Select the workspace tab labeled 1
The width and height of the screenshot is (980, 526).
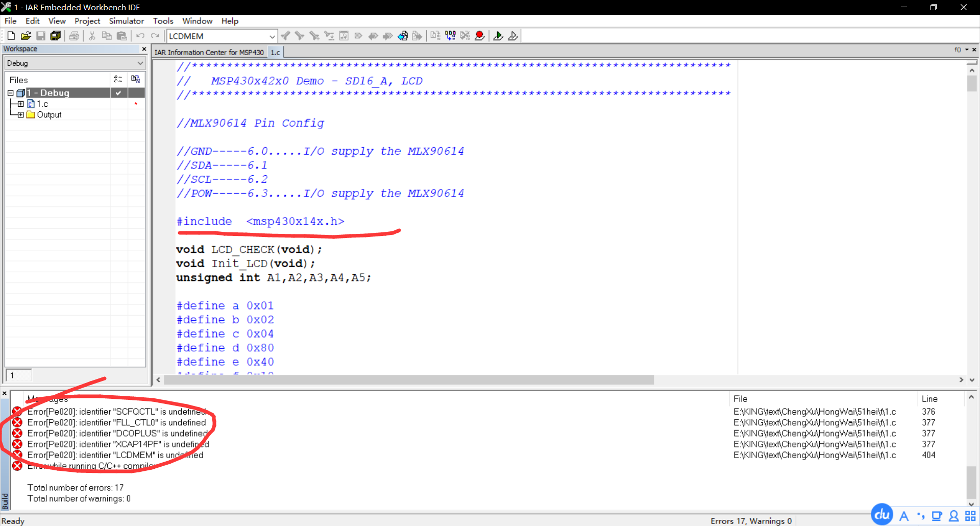tap(18, 375)
